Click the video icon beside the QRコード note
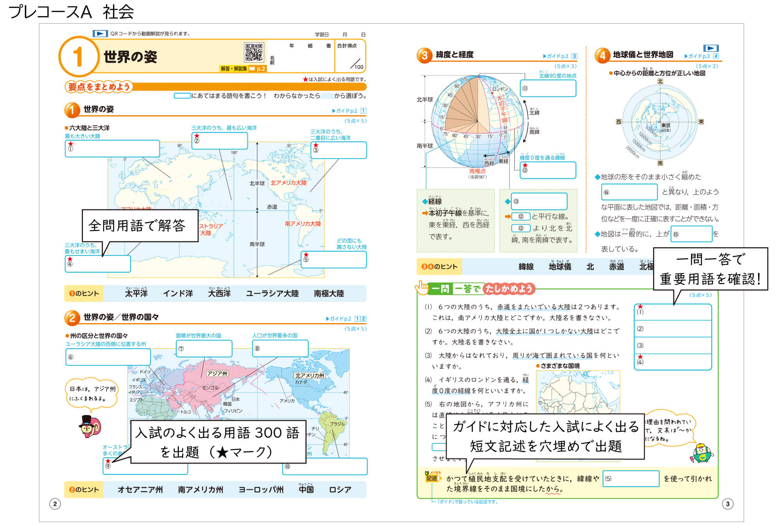Image resolution: width=783 pixels, height=532 pixels. (100, 34)
